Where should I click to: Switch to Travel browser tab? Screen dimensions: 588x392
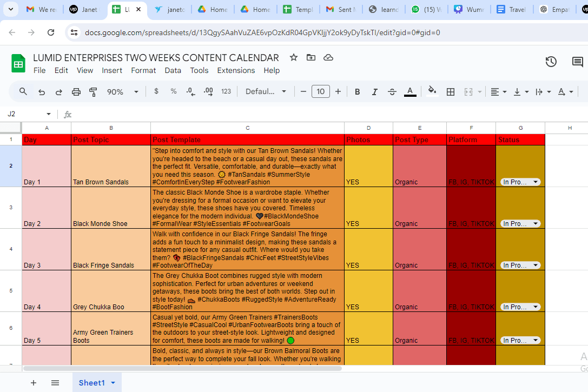click(512, 9)
